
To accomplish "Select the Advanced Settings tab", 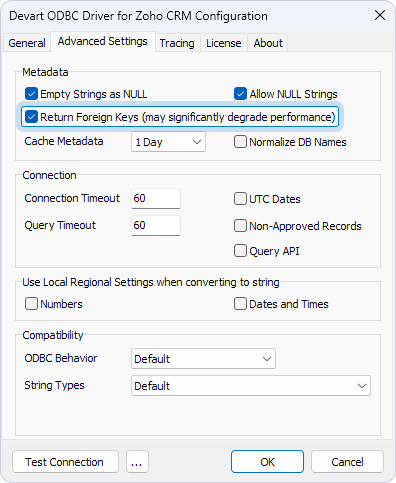I will 103,42.
